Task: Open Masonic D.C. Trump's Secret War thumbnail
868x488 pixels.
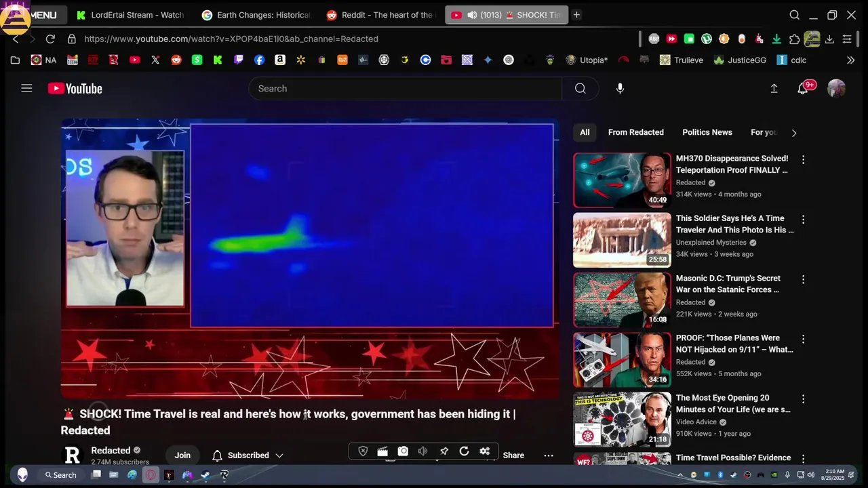Action: [622, 300]
